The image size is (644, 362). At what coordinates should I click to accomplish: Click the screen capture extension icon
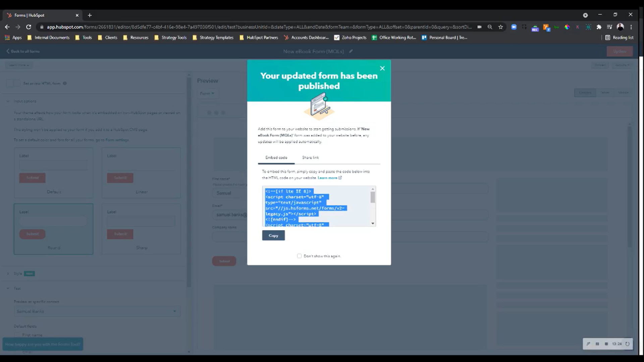(x=524, y=27)
